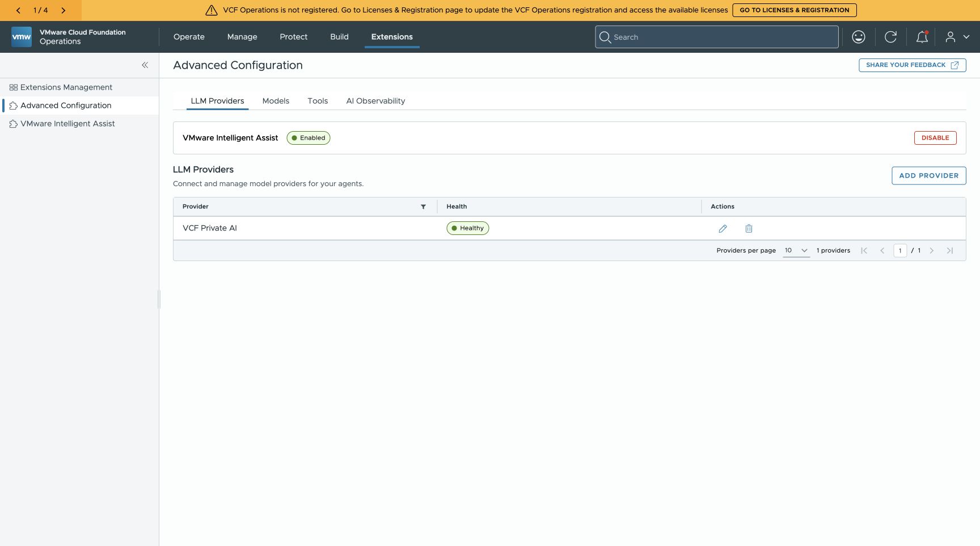980x546 pixels.
Task: Open the smiley feedback icon
Action: [859, 37]
